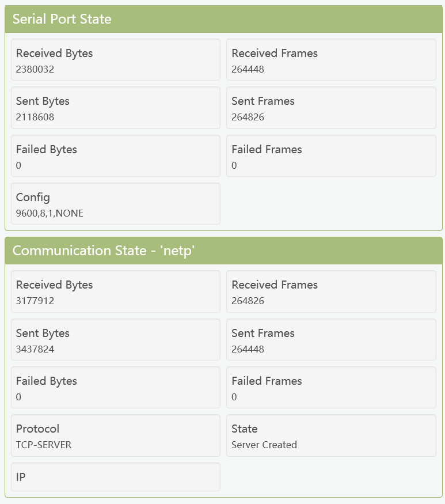The width and height of the screenshot is (445, 504).
Task: Select Sent Frames cell in netp panel
Action: (x=330, y=340)
